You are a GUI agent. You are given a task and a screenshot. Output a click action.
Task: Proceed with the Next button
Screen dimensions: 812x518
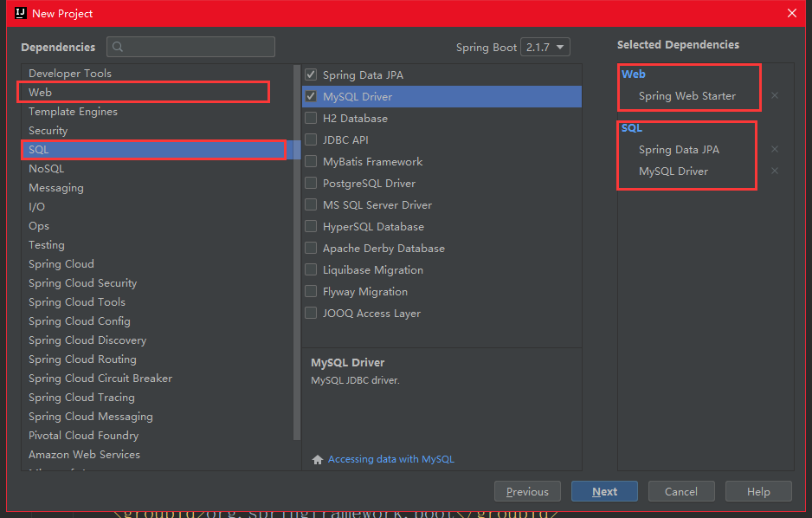[604, 492]
